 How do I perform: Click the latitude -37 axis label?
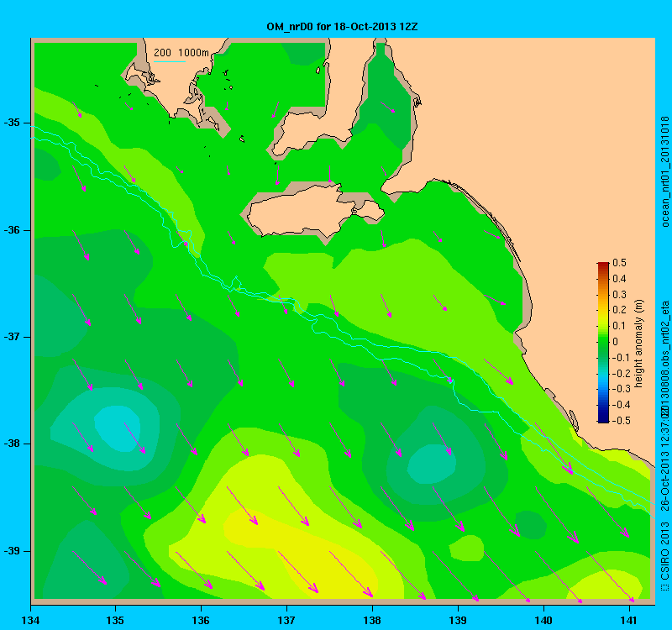pyautogui.click(x=12, y=337)
